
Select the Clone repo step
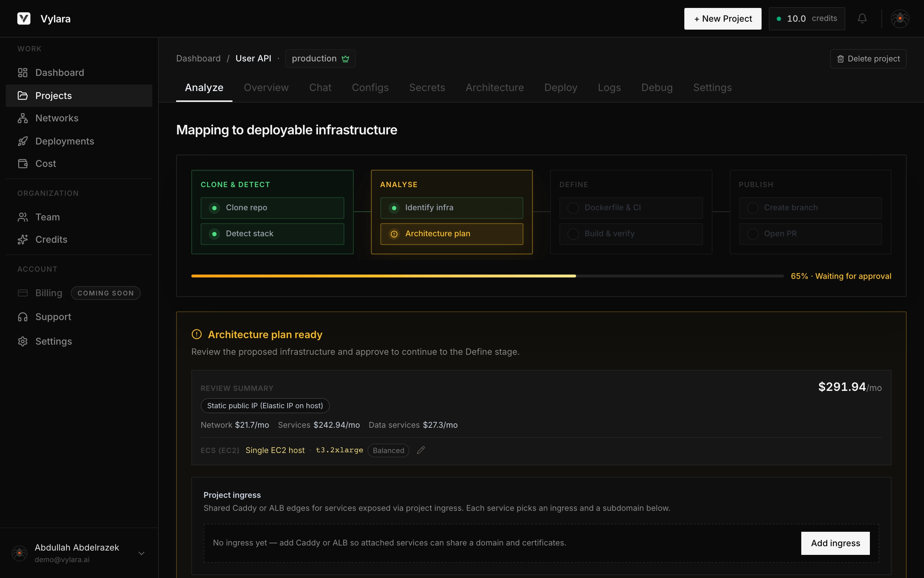point(272,208)
